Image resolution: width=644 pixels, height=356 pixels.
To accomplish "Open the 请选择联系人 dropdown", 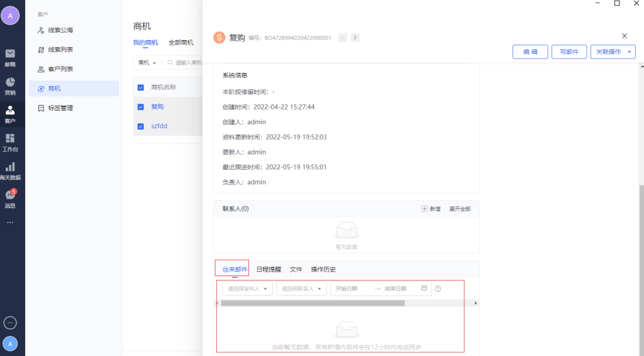I will (301, 289).
